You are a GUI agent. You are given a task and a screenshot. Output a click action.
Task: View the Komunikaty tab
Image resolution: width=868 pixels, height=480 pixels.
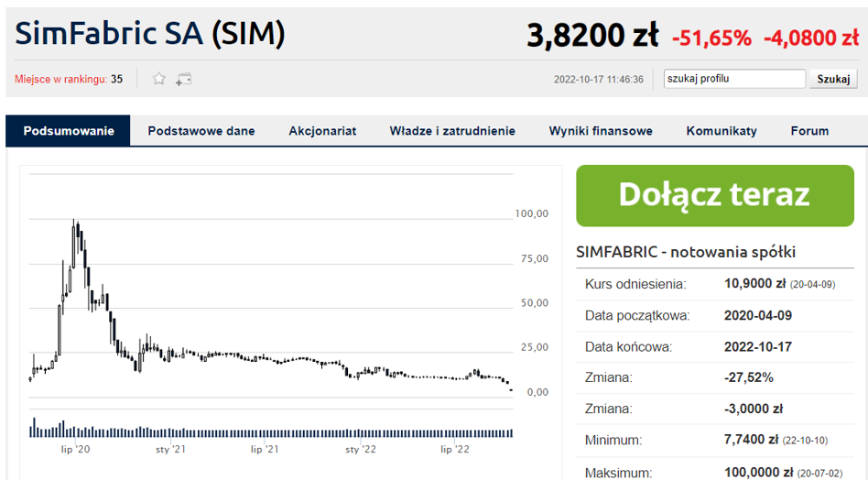[722, 131]
